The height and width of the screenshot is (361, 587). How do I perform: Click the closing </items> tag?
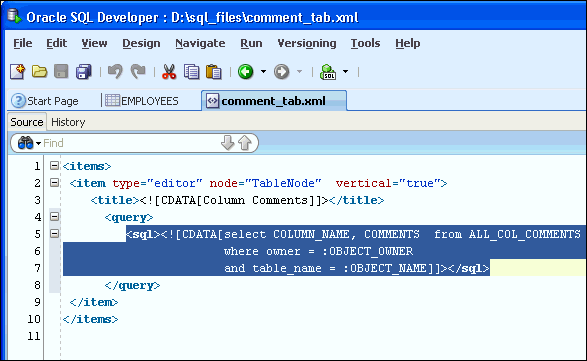click(90, 319)
